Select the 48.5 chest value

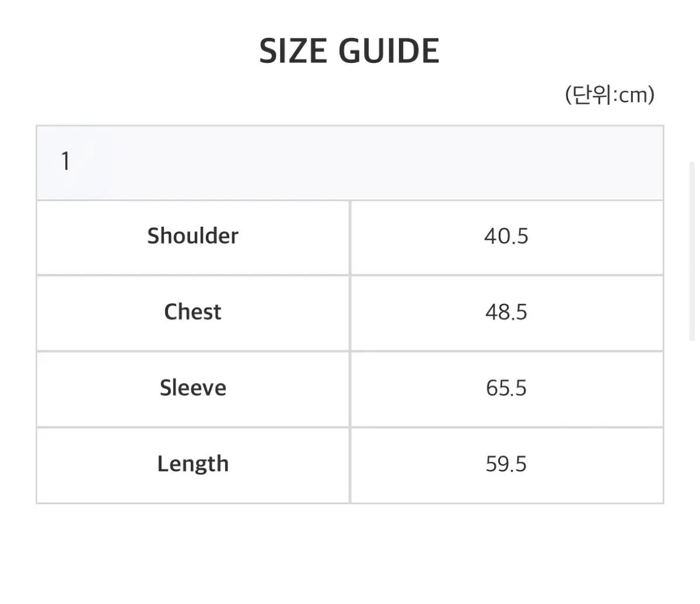pos(506,312)
